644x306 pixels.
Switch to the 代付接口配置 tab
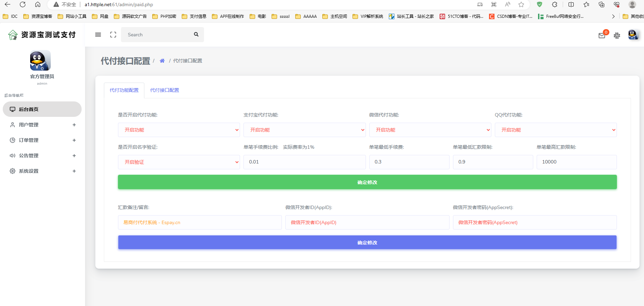(165, 90)
